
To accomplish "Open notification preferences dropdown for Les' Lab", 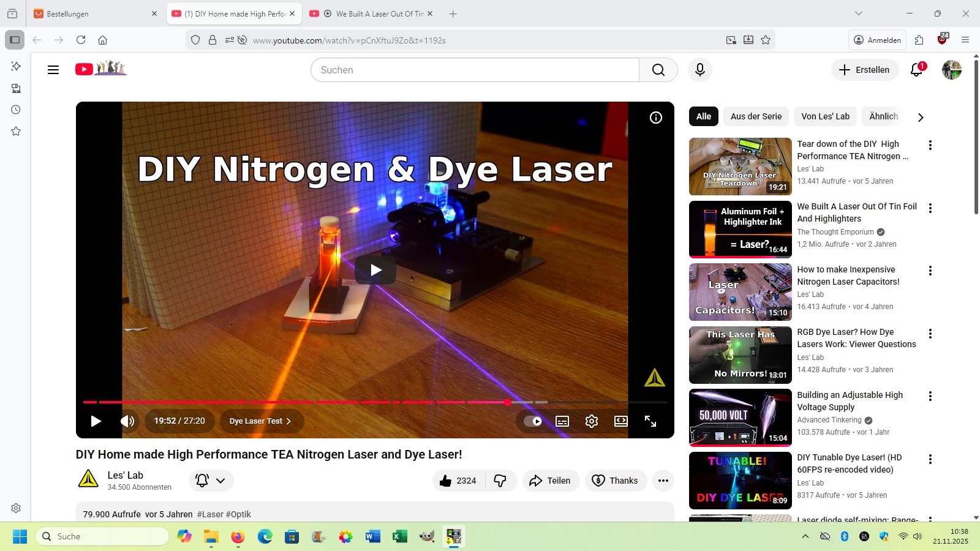I will click(x=211, y=481).
